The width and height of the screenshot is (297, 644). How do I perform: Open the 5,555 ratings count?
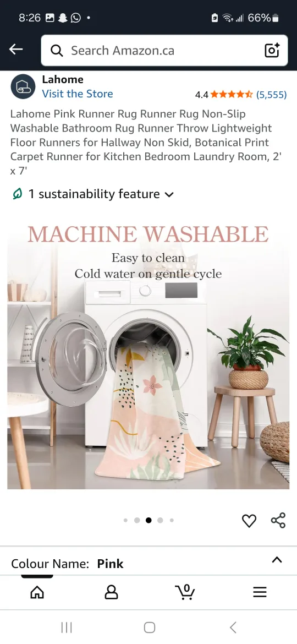271,95
